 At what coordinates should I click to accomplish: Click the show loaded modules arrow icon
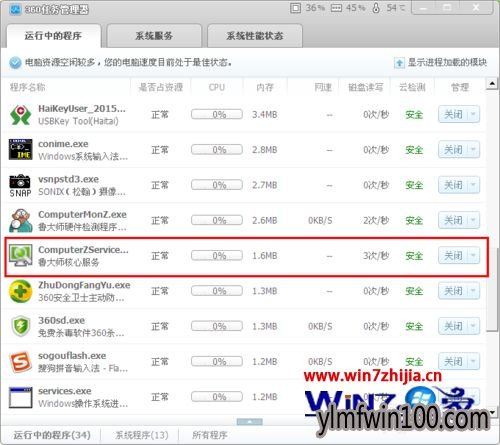(x=399, y=63)
